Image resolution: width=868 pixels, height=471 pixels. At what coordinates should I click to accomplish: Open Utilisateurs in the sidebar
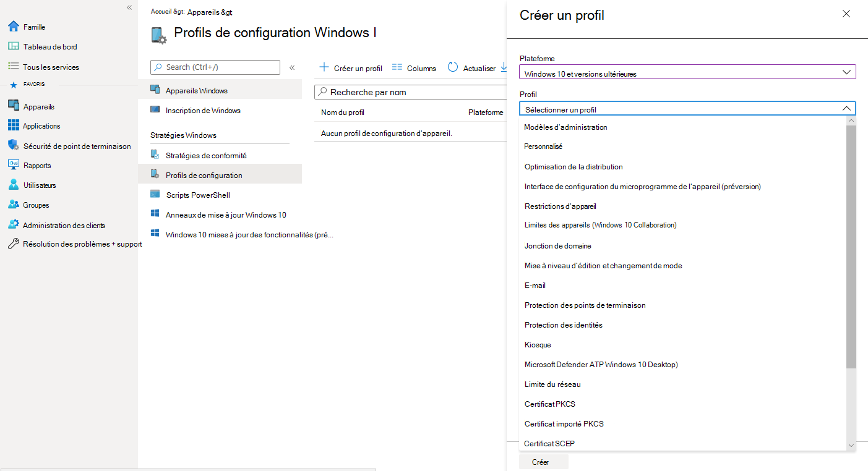tap(45, 185)
